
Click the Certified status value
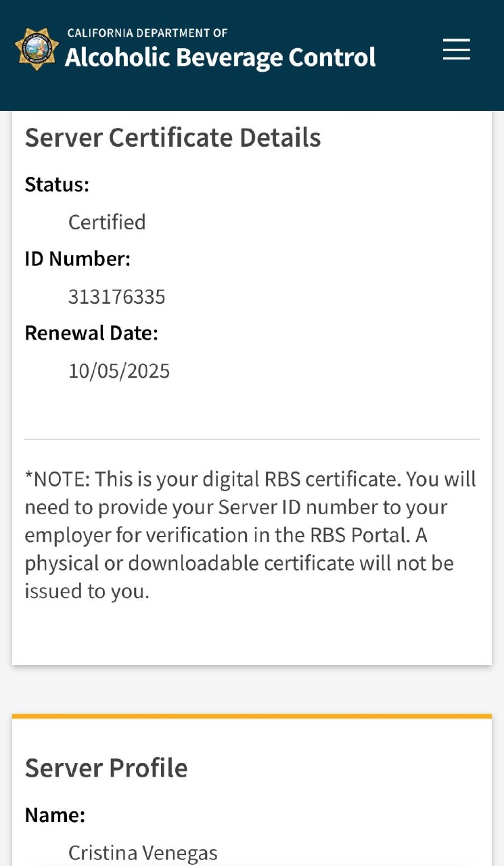click(107, 222)
